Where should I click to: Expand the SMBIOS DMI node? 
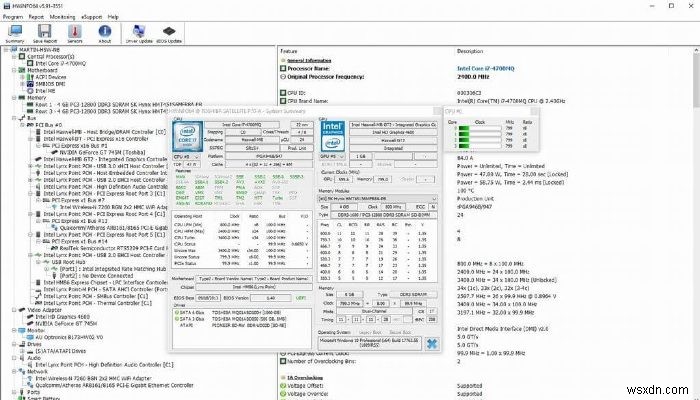(22, 84)
